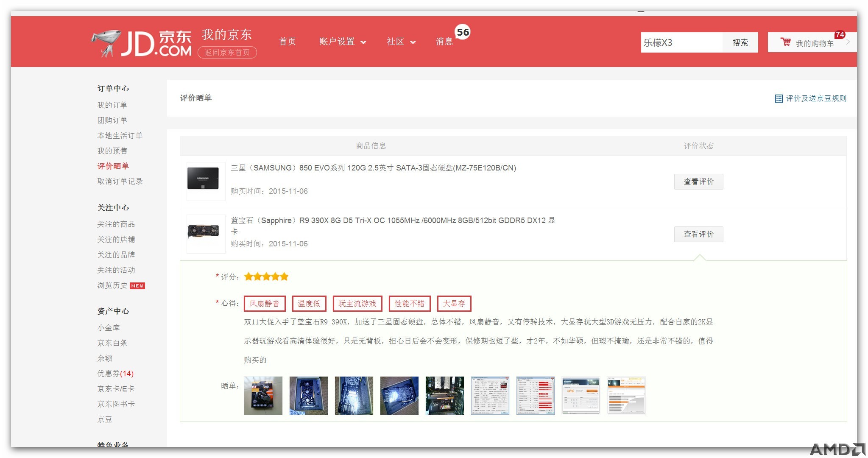Select the 性能不错 tag
The width and height of the screenshot is (868, 458).
tap(410, 304)
